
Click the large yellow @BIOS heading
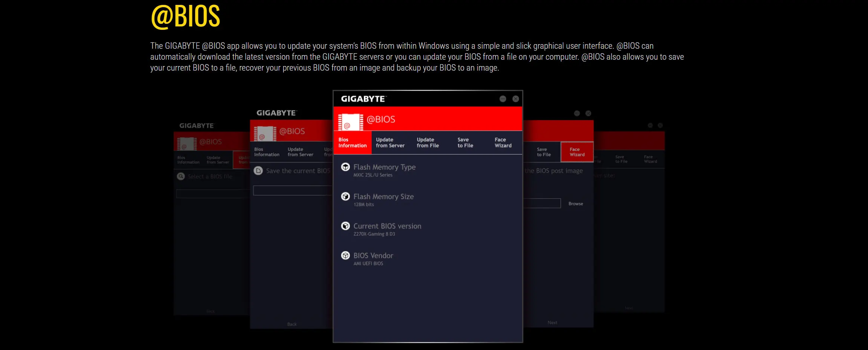pyautogui.click(x=185, y=16)
